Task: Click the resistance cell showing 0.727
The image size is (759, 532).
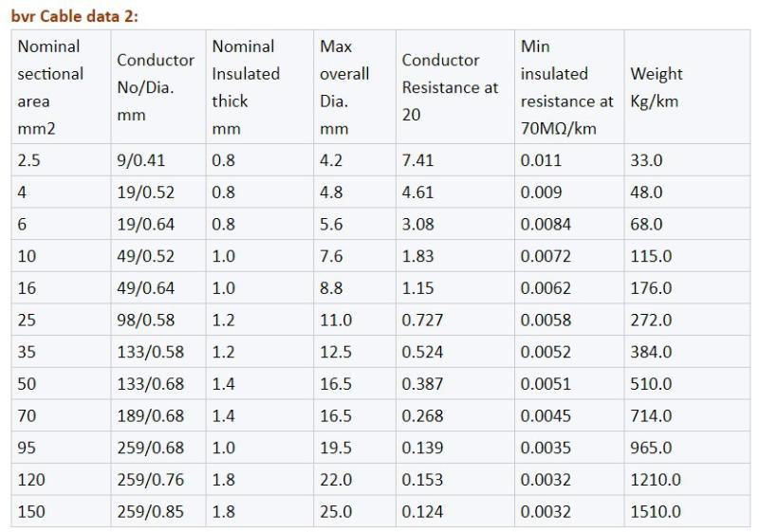Action: [x=422, y=320]
